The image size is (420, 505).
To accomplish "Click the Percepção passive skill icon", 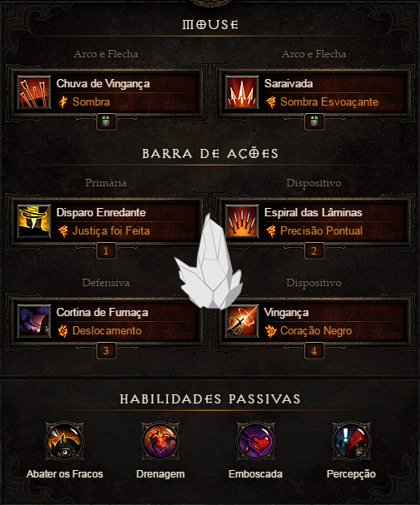I will click(x=351, y=442).
